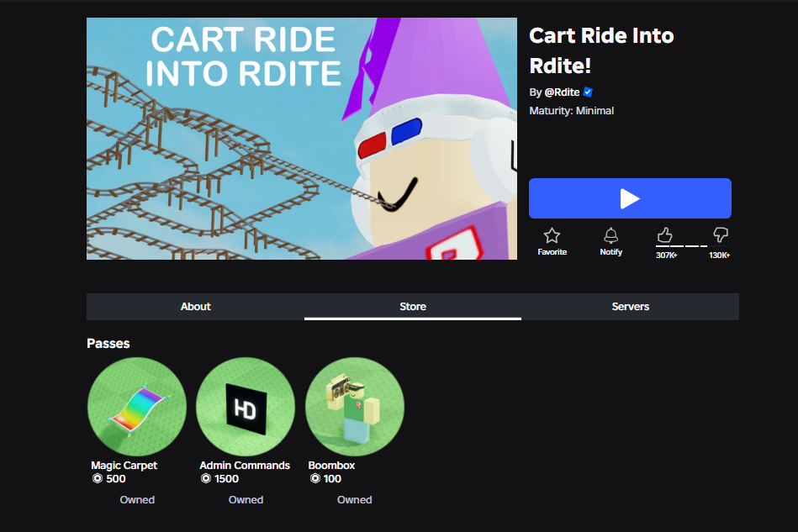This screenshot has height=532, width=798.
Task: Click the Magic Carpet pass name
Action: pos(124,466)
